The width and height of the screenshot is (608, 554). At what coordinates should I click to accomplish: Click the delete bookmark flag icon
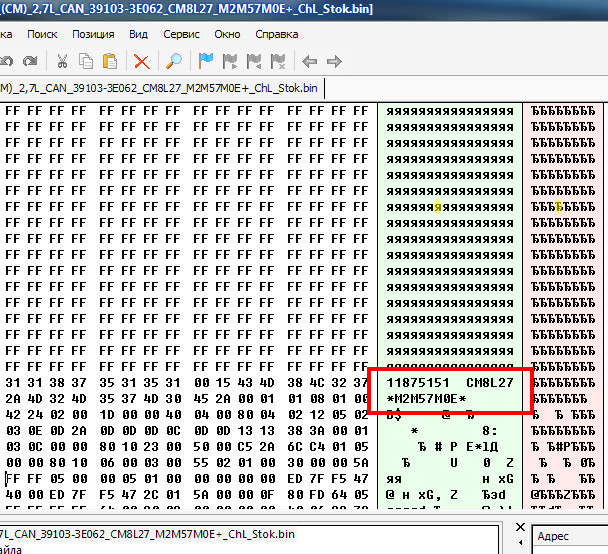click(278, 61)
